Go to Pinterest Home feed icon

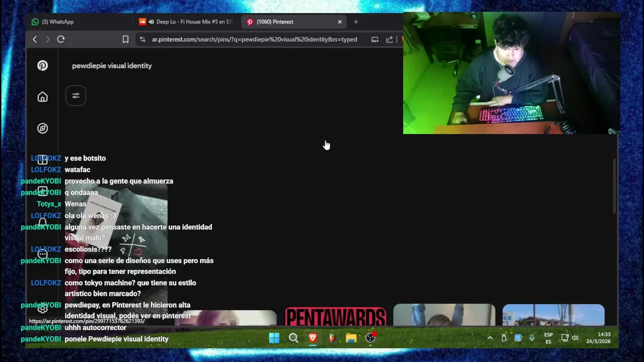click(x=42, y=97)
